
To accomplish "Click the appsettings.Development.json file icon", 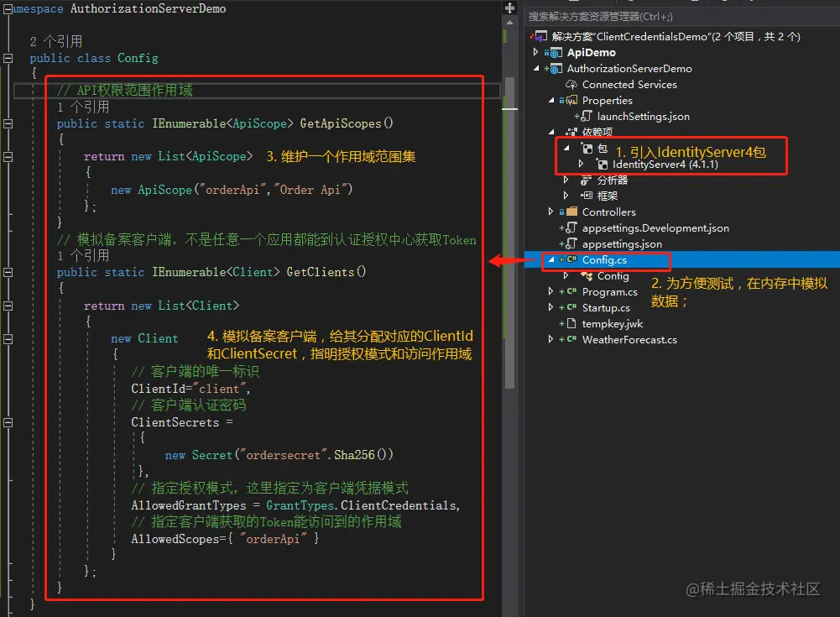I will 571,227.
